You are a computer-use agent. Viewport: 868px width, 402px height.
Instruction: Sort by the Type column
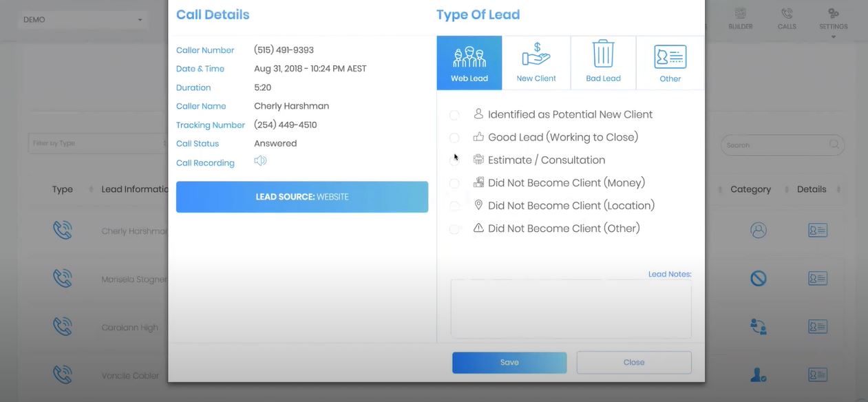(x=63, y=189)
